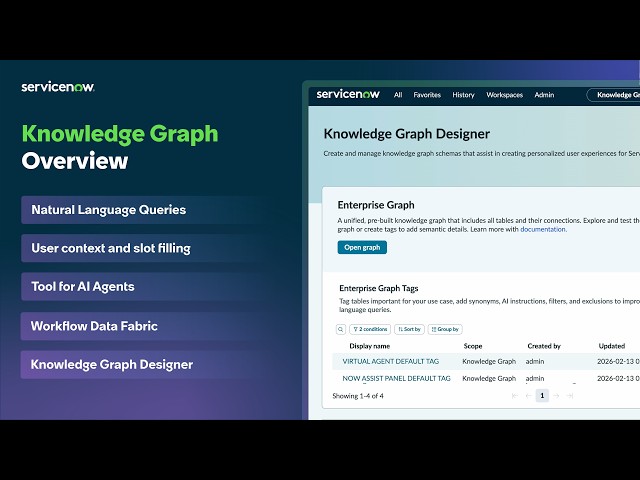Open the Admin menu
Screen dimensions: 640x480
(x=544, y=95)
